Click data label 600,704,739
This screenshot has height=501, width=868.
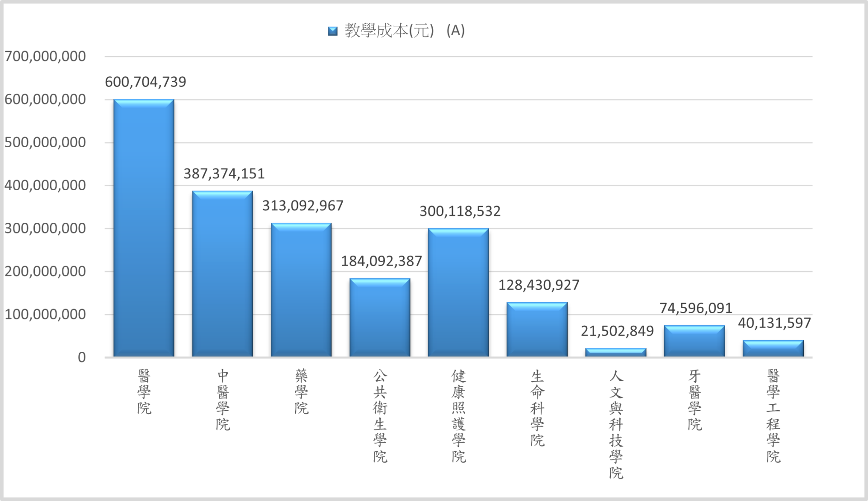coord(146,82)
